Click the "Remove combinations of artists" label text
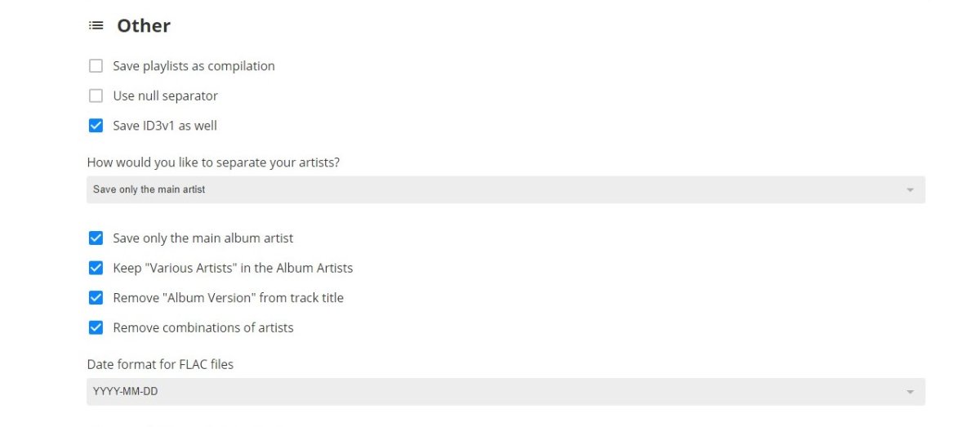This screenshot has width=980, height=427. click(x=203, y=327)
